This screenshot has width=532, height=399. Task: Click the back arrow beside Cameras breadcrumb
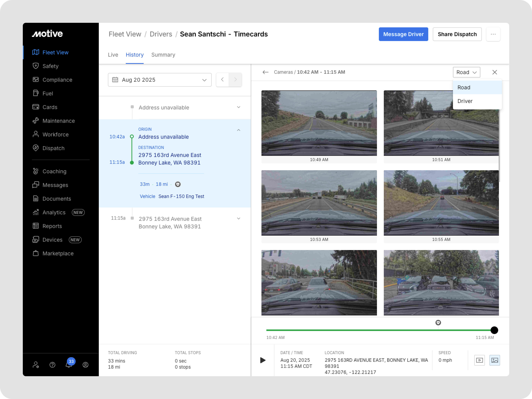[265, 72]
